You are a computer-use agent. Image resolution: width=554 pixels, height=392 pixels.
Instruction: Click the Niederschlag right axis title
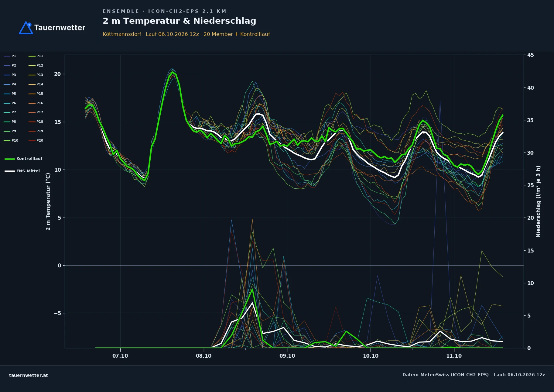[x=538, y=201]
